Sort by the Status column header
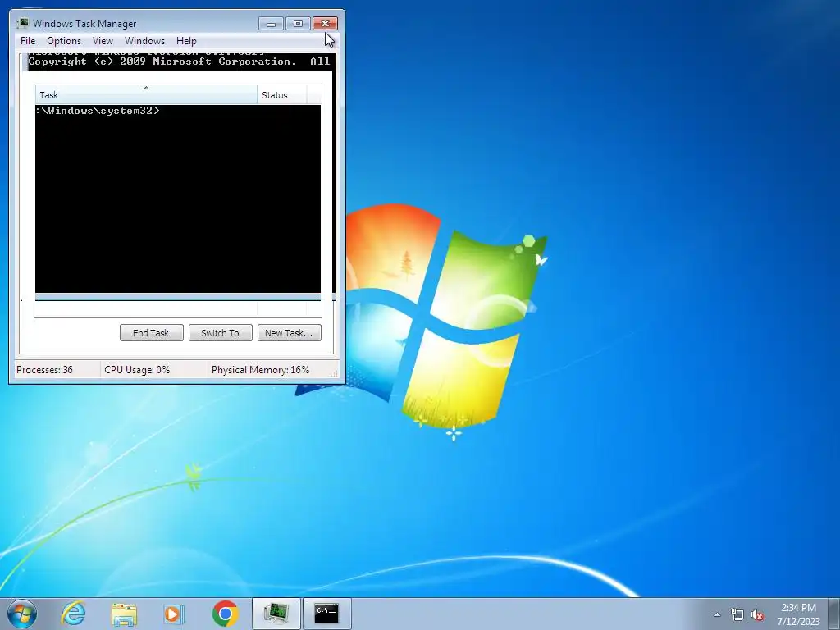This screenshot has height=630, width=840. tap(282, 95)
